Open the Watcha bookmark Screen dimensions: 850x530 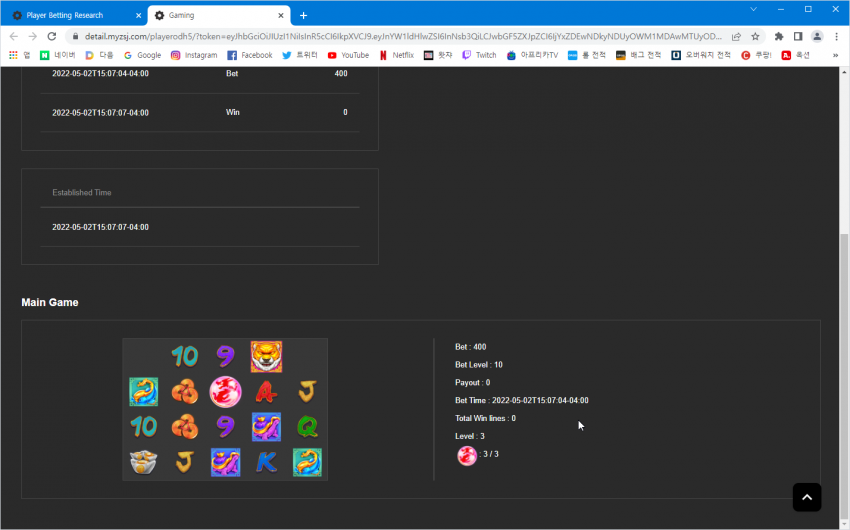(438, 55)
